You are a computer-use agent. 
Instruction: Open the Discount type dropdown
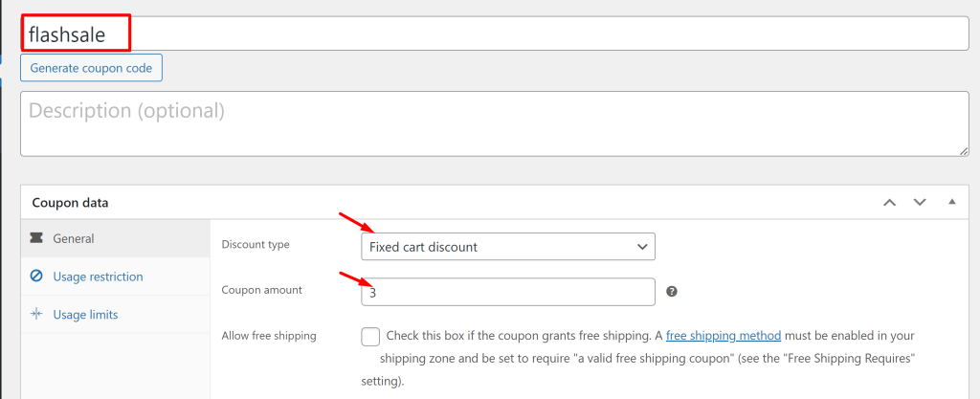[508, 247]
